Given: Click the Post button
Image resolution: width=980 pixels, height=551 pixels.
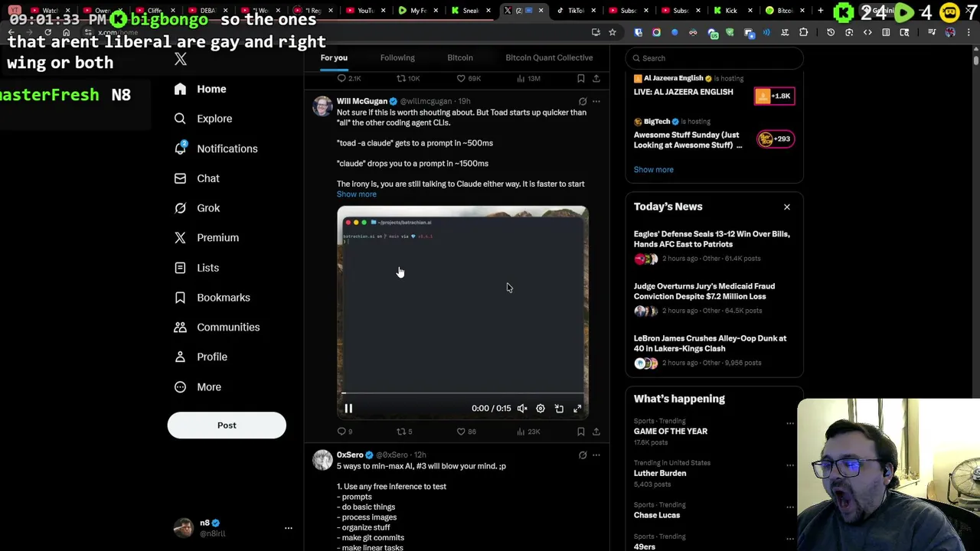Looking at the screenshot, I should [x=227, y=425].
